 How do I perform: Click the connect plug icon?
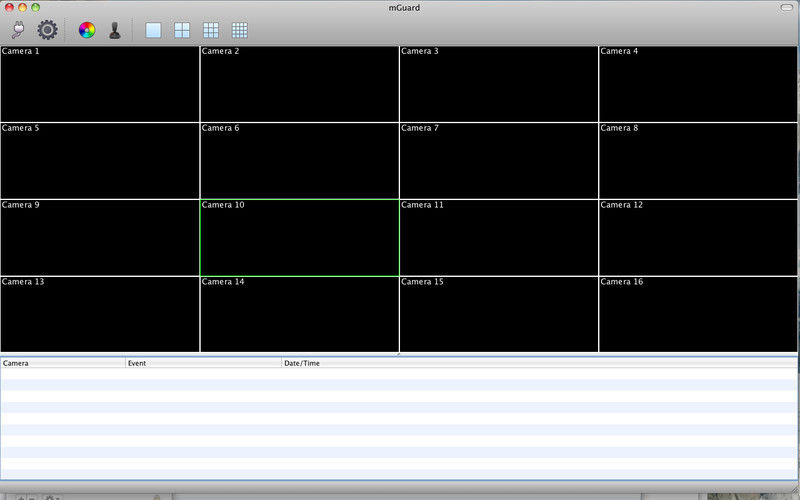[18, 30]
